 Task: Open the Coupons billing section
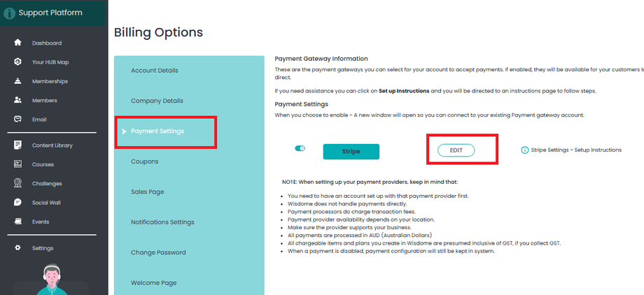tap(145, 161)
